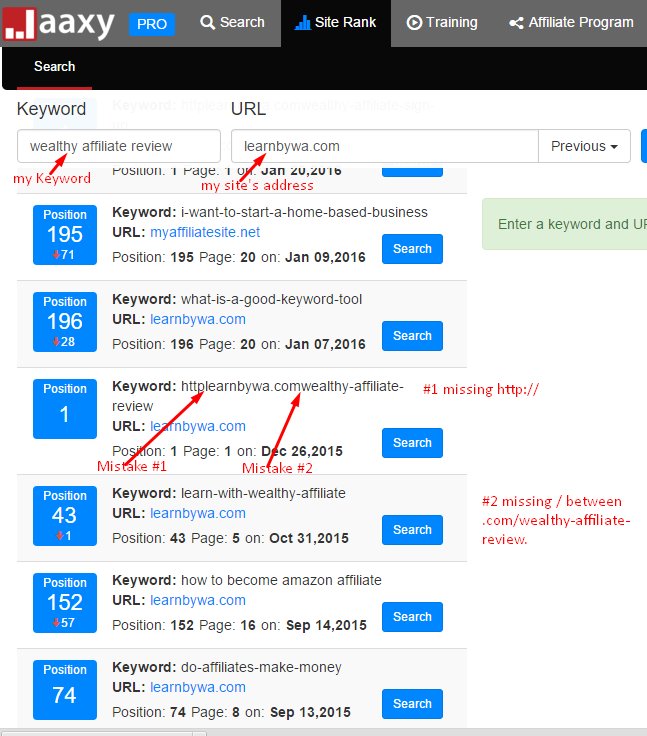Click keyword text 'do-affiliates-make-money'
The image size is (647, 736).
(x=261, y=667)
